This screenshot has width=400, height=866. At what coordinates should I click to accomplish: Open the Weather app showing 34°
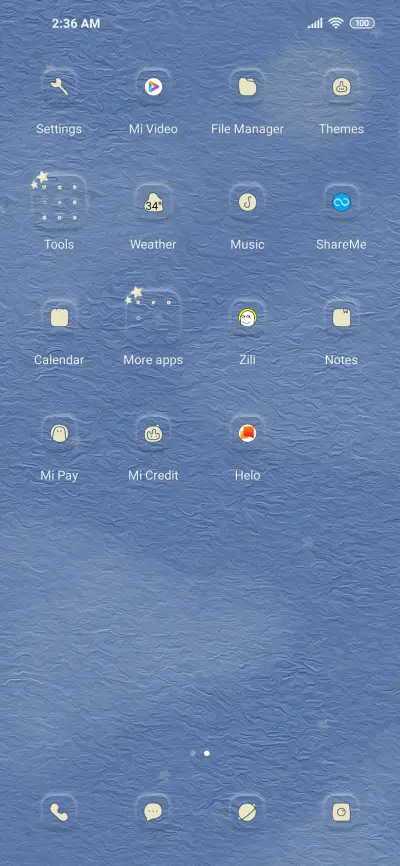point(153,203)
